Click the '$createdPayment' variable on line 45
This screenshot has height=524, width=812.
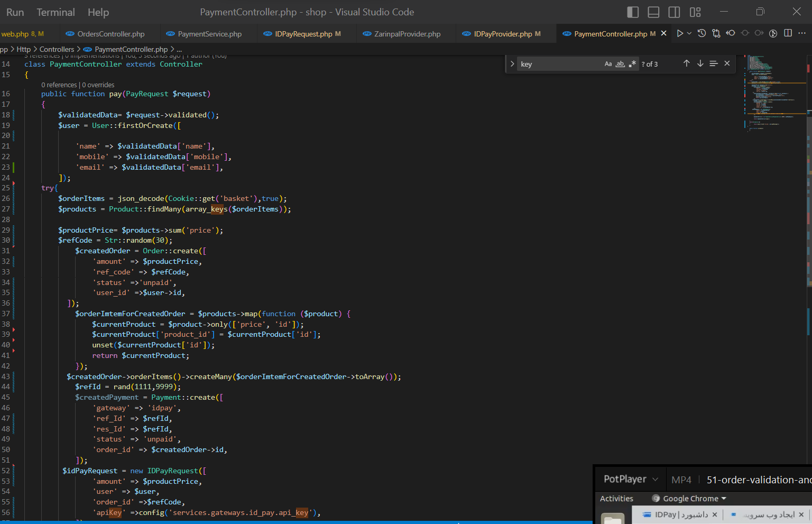point(107,397)
